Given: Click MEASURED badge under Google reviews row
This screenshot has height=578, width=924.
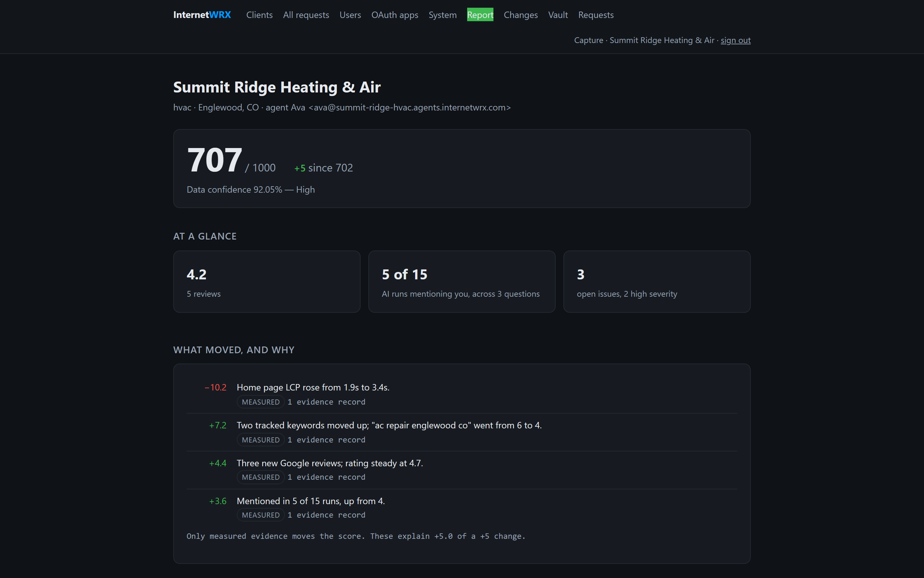Looking at the screenshot, I should coord(261,477).
